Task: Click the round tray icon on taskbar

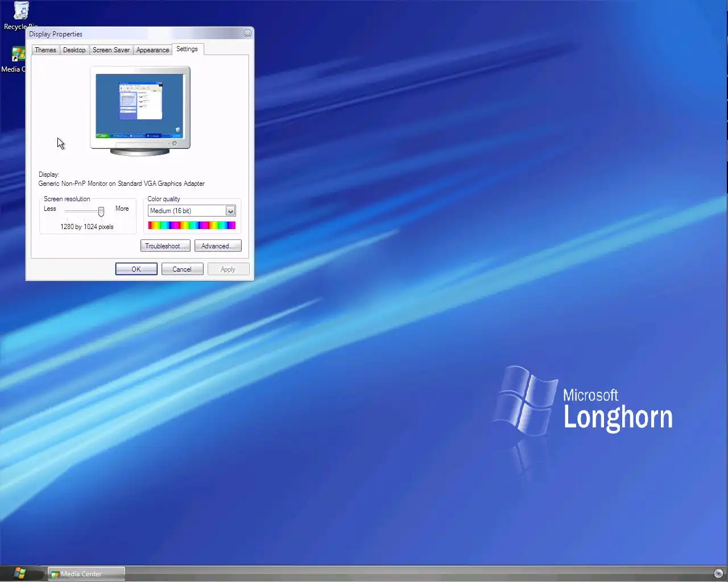Action: point(718,573)
